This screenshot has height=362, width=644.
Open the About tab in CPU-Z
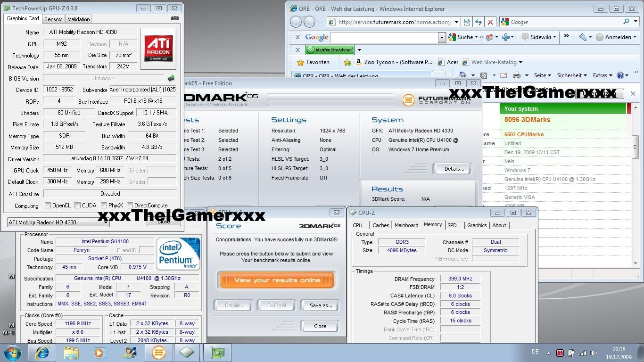(x=499, y=225)
